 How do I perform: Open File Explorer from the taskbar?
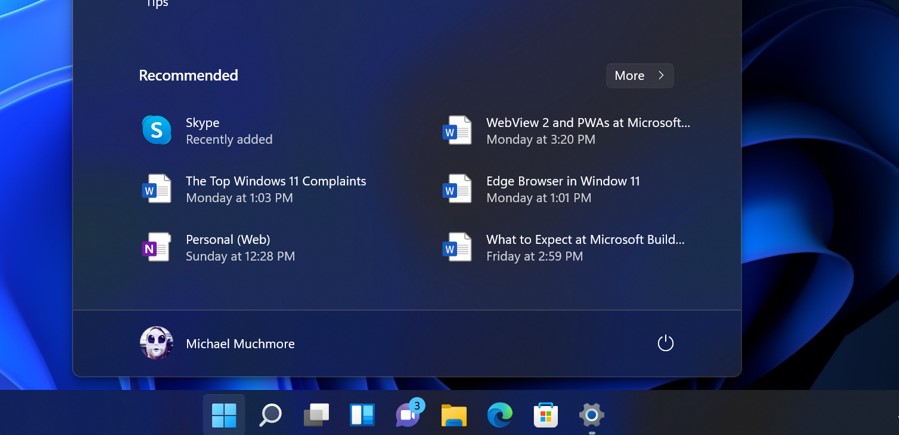point(454,414)
